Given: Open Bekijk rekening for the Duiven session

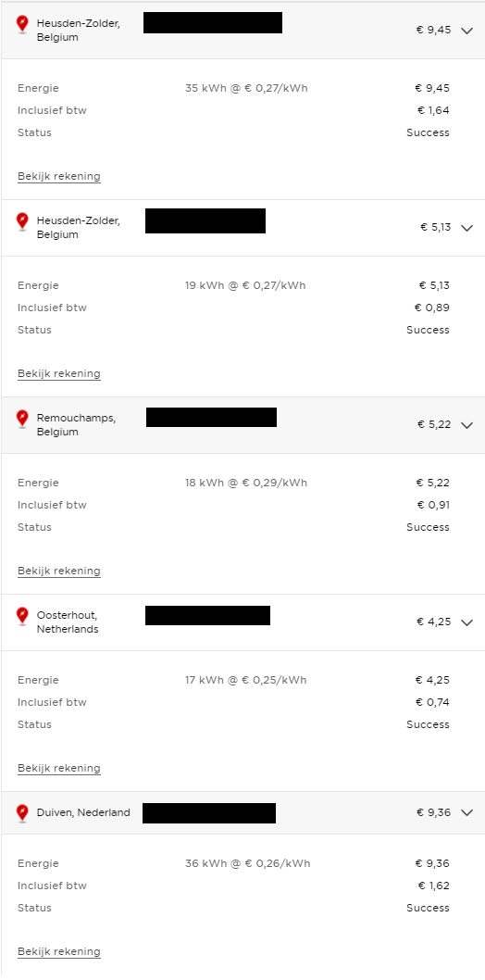Looking at the screenshot, I should (x=59, y=952).
